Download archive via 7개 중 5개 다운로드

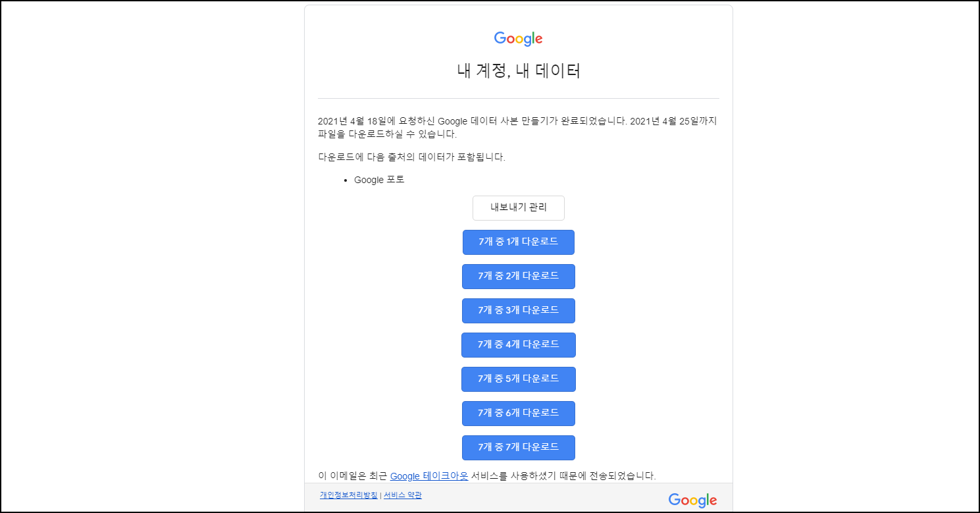pos(519,379)
